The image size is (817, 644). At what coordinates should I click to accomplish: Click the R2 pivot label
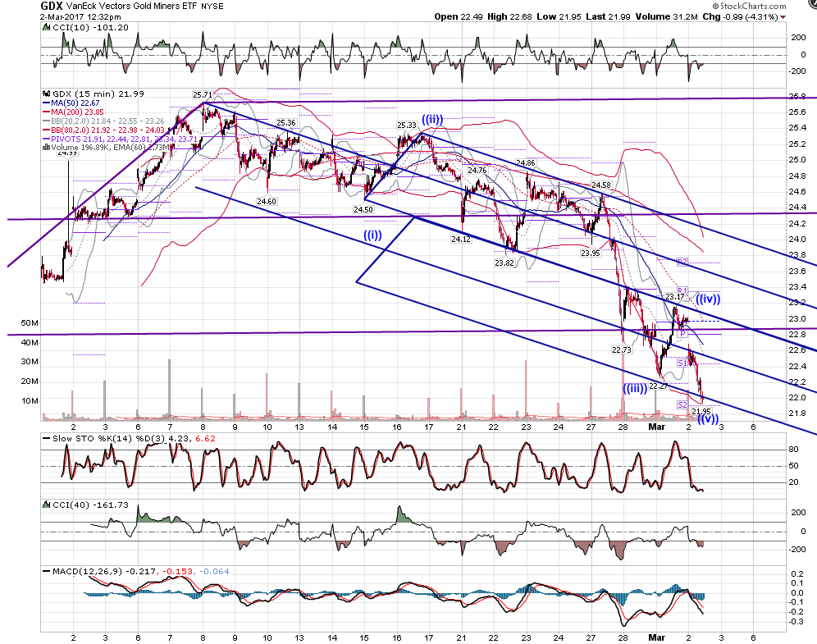(x=682, y=262)
